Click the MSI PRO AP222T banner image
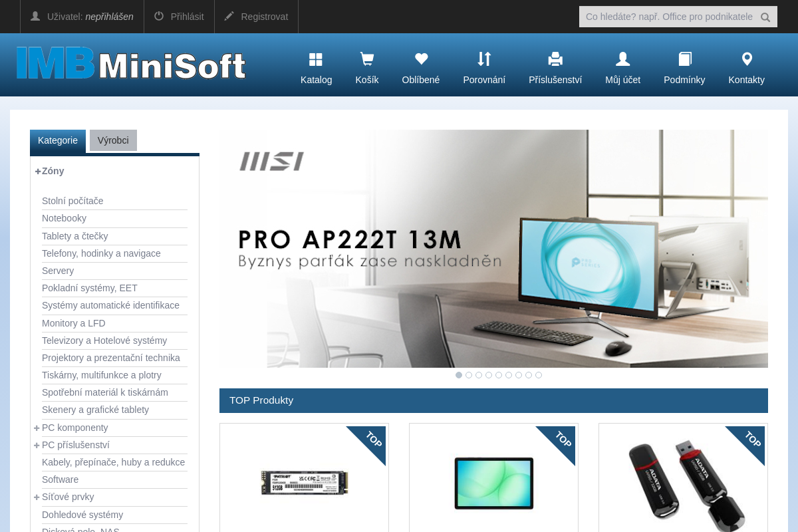Image resolution: width=798 pixels, height=532 pixels. [x=493, y=249]
